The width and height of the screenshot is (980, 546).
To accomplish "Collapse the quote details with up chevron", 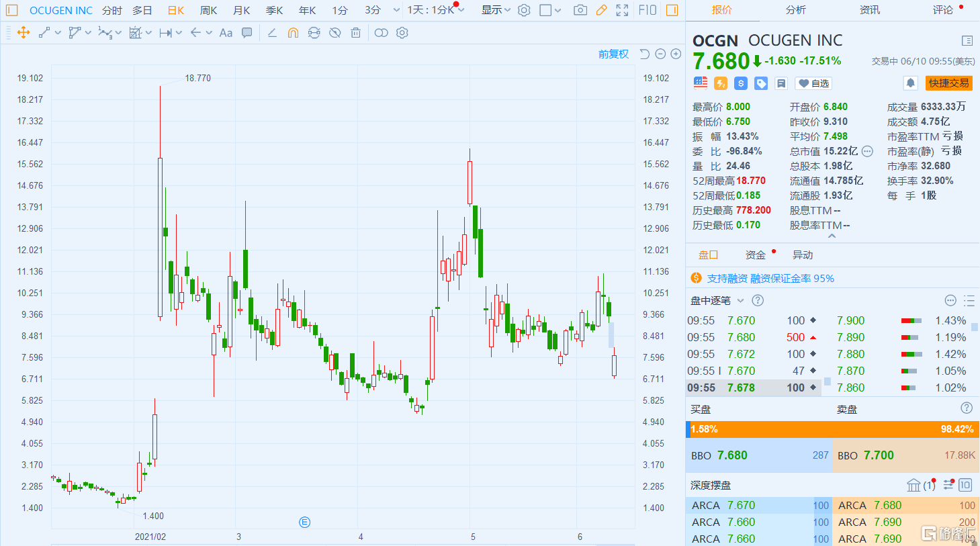I will tap(832, 236).
